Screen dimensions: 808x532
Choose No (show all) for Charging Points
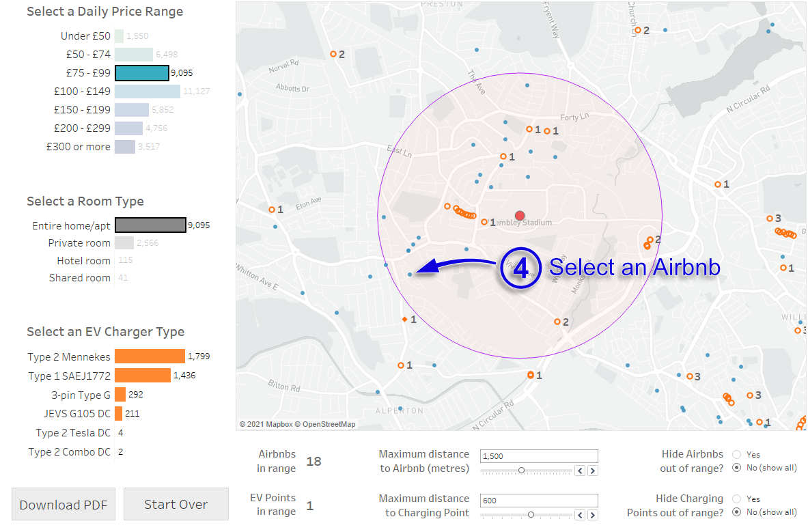pyautogui.click(x=736, y=512)
